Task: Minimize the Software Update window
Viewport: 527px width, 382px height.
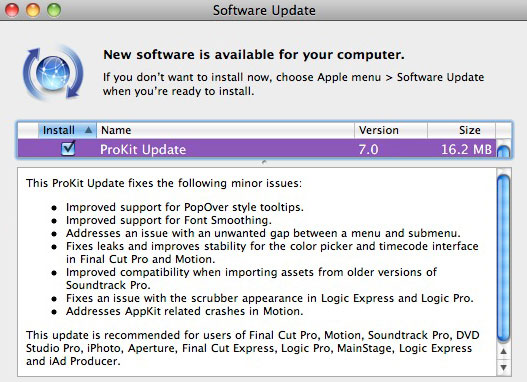Action: pyautogui.click(x=33, y=10)
